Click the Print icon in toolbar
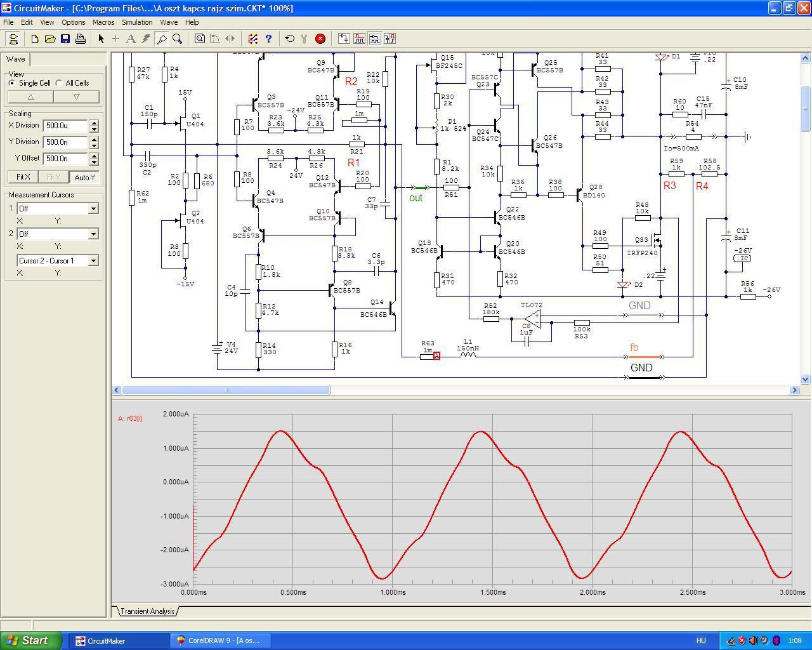Viewport: 812px width, 650px height. point(81,39)
